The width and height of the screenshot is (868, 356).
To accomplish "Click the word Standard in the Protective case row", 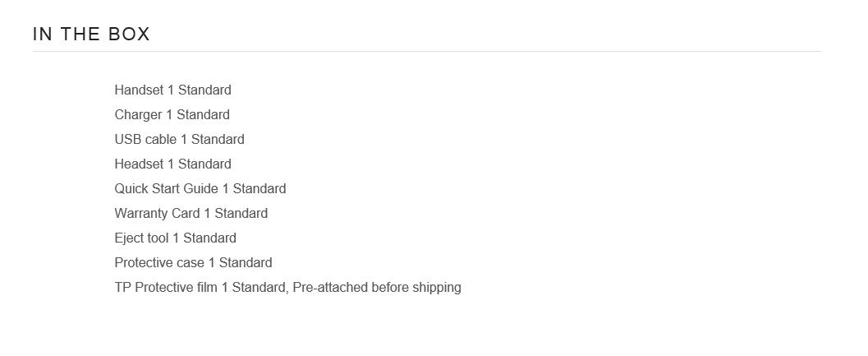I will (246, 263).
